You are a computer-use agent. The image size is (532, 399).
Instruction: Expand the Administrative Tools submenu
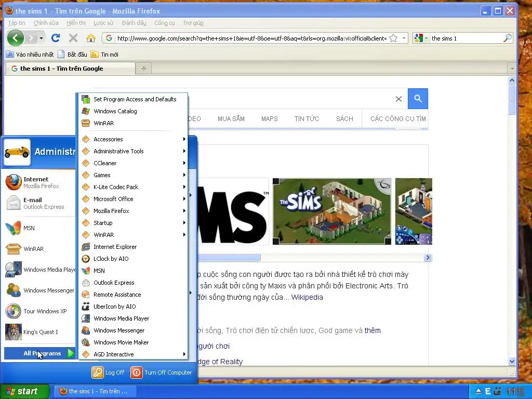pos(132,151)
